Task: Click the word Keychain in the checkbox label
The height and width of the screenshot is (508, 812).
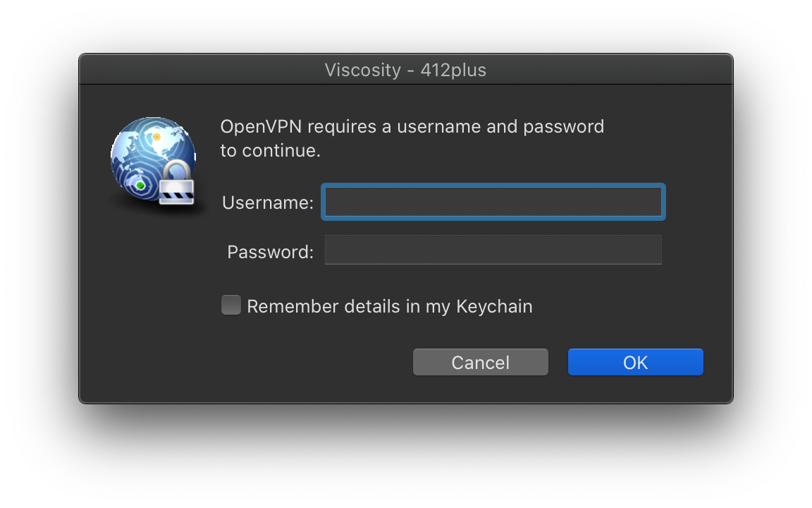Action: pyautogui.click(x=494, y=306)
